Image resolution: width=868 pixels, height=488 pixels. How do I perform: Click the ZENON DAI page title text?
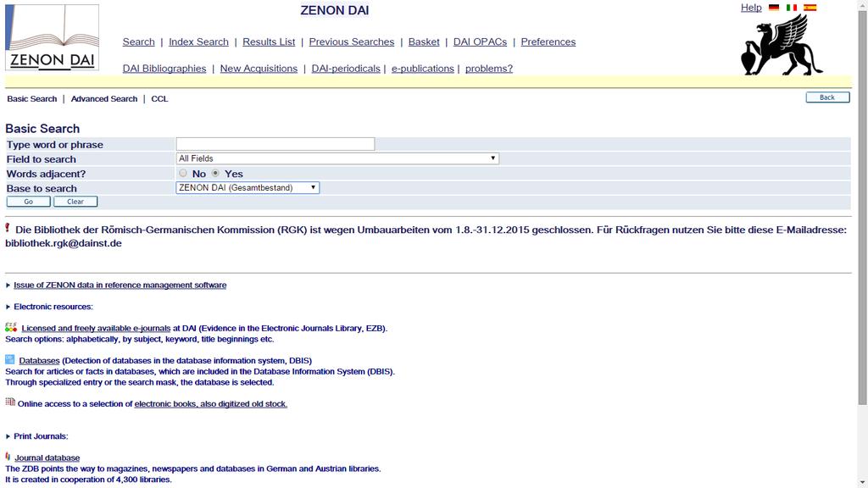point(334,10)
